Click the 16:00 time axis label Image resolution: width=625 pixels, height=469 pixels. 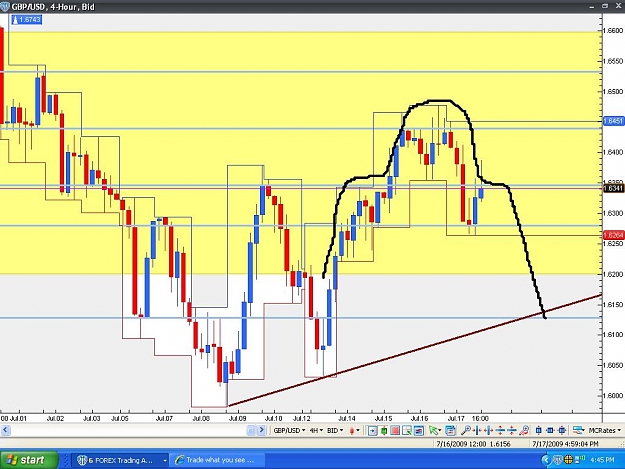coord(480,418)
